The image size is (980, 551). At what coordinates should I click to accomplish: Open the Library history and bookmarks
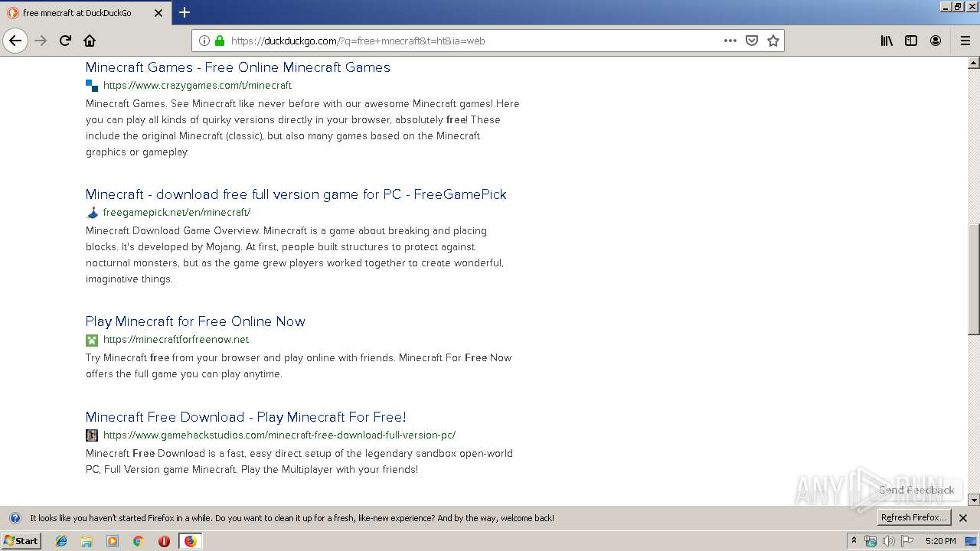coord(887,41)
